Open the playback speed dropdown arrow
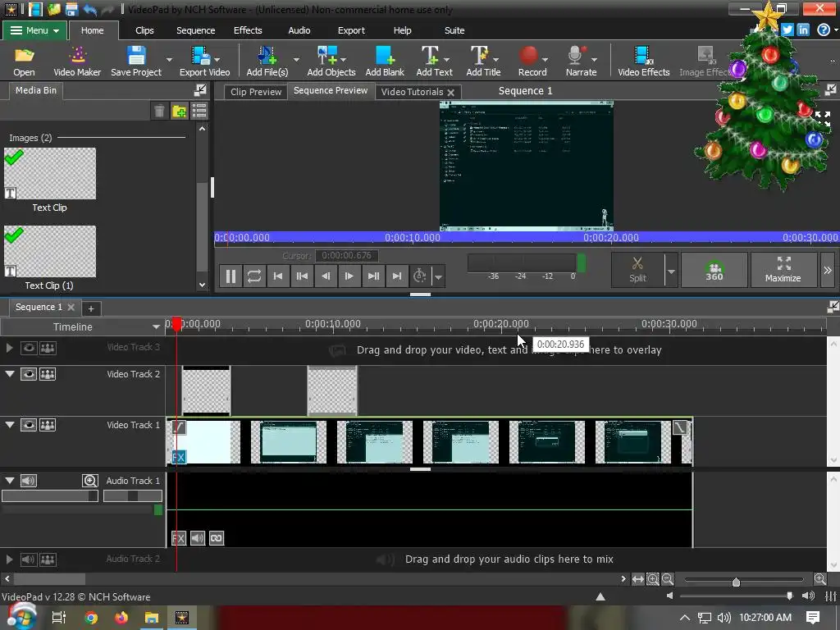The width and height of the screenshot is (840, 630). tap(439, 277)
